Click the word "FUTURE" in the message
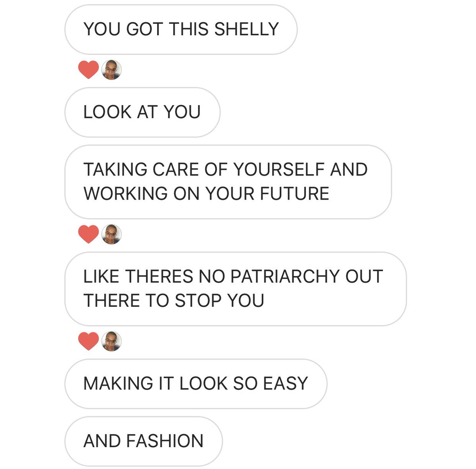476x469 pixels. pos(295,194)
